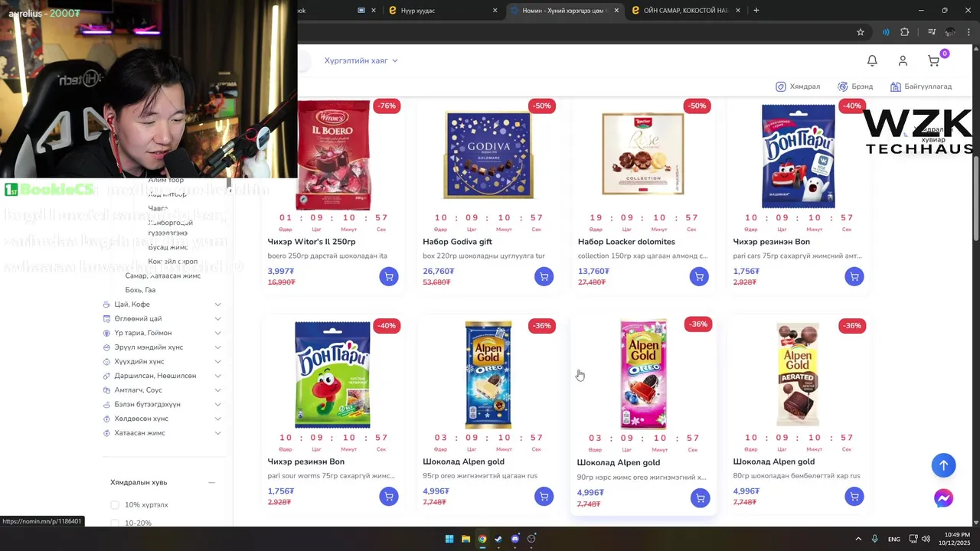Open the Хямдрал link
Screen dimensions: 980x551
(798, 86)
